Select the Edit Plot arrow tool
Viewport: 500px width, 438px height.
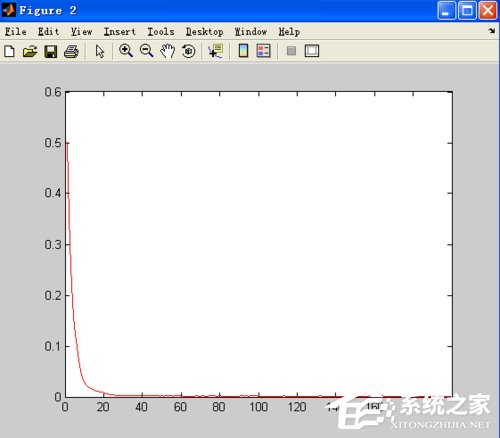coord(99,51)
